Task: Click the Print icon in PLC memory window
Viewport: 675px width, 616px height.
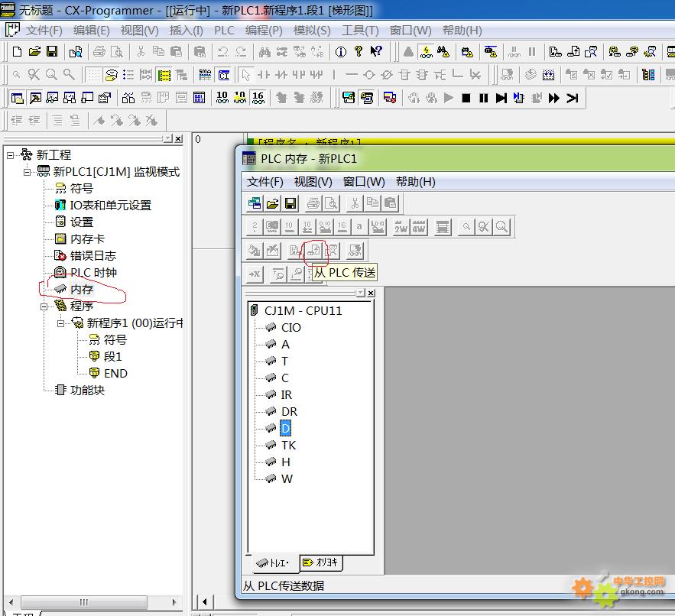Action: pos(313,203)
